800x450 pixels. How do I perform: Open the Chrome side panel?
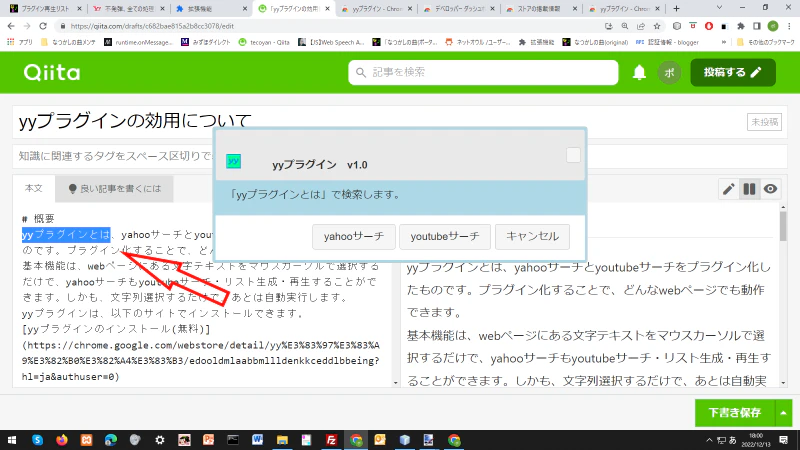(x=757, y=26)
